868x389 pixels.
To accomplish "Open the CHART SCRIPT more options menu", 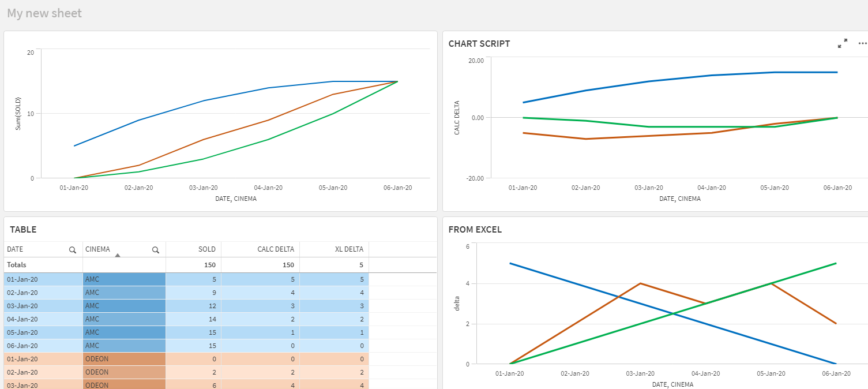I will (x=862, y=43).
